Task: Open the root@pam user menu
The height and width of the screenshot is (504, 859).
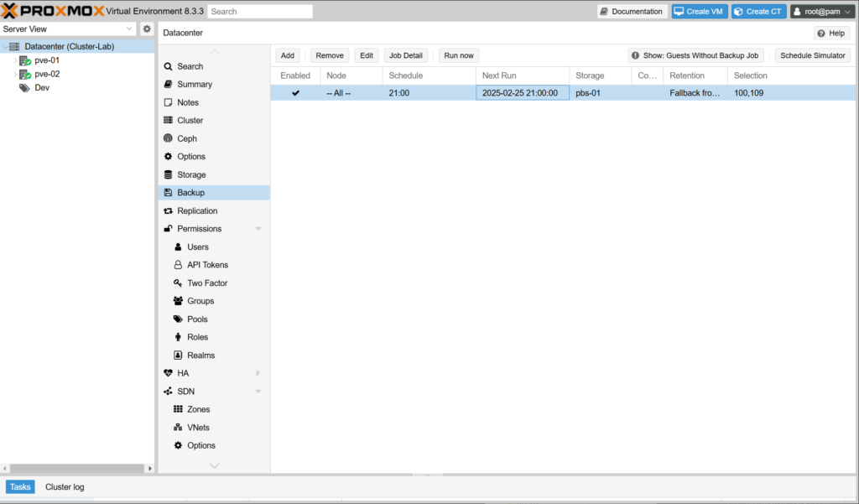Action: (x=822, y=12)
